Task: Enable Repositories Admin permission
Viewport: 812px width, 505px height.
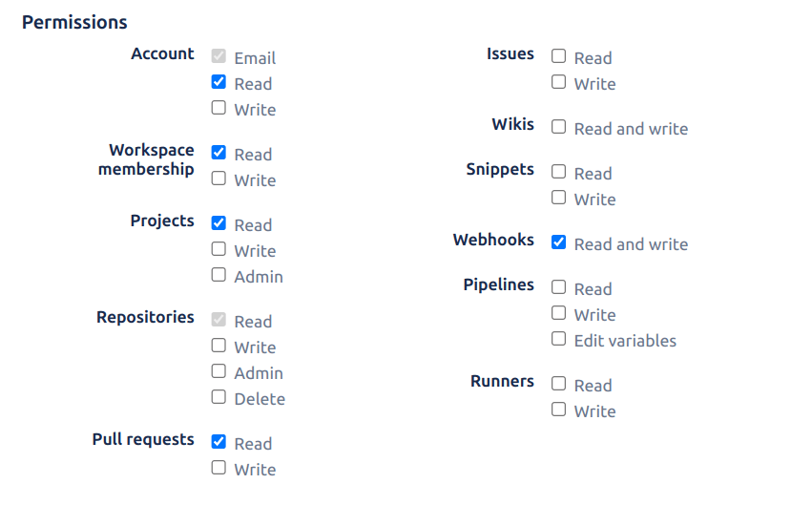Action: click(x=219, y=372)
